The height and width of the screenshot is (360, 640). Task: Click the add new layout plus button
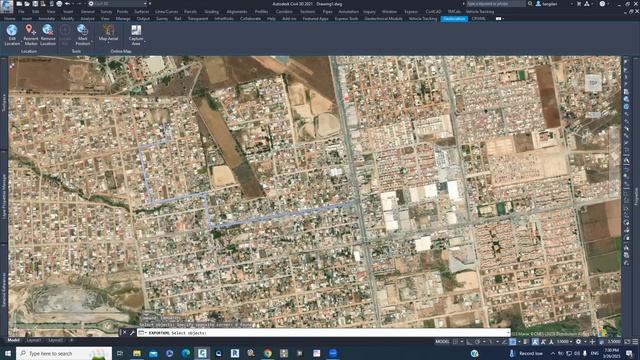tap(72, 340)
